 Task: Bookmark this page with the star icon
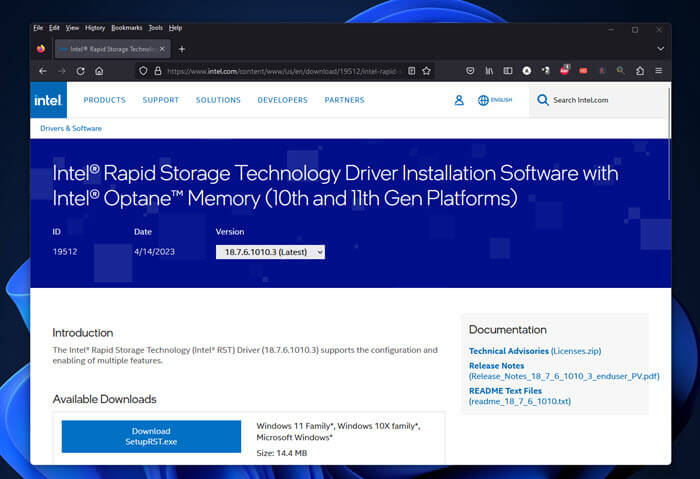pos(426,71)
